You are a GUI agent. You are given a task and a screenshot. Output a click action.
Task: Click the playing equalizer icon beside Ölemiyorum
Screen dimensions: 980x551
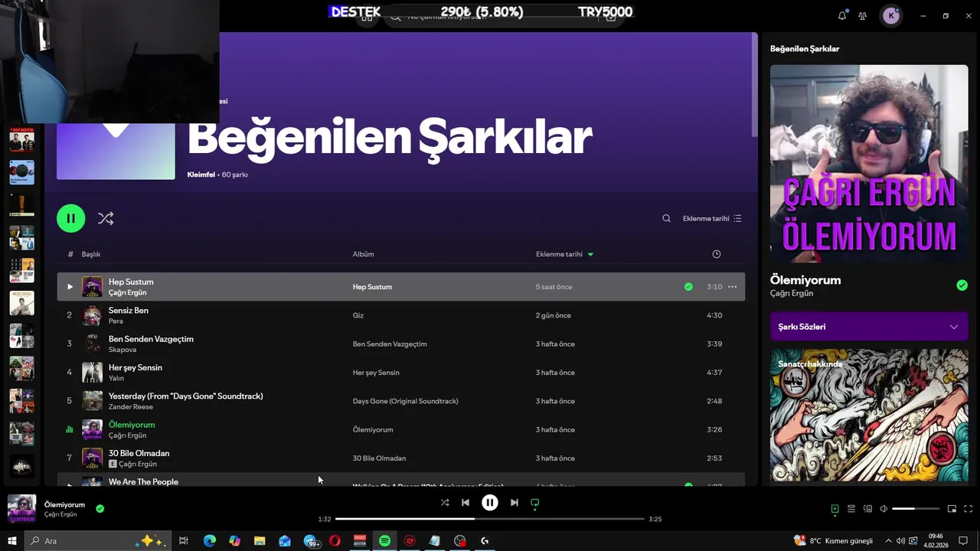tap(70, 430)
